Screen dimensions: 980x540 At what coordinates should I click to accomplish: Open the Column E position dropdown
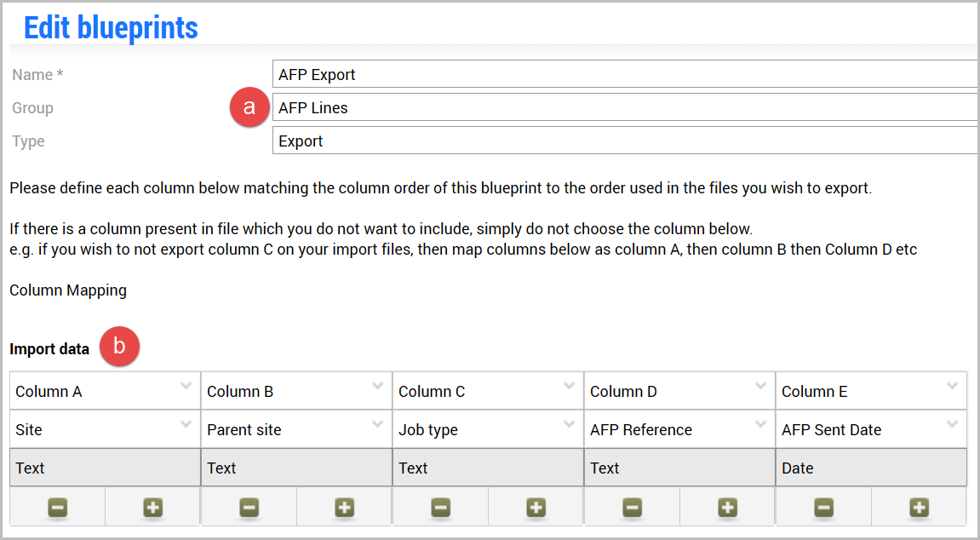pos(871,391)
